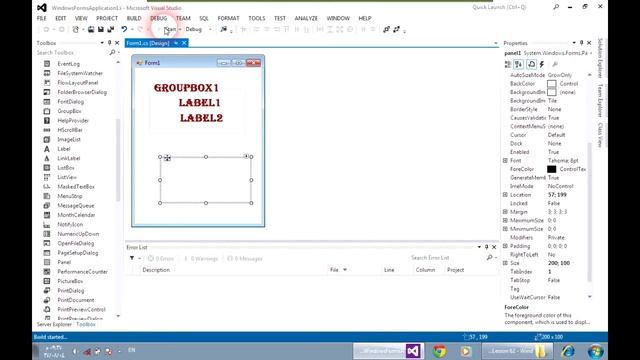Click the Search Toolbox input field

pos(72,53)
